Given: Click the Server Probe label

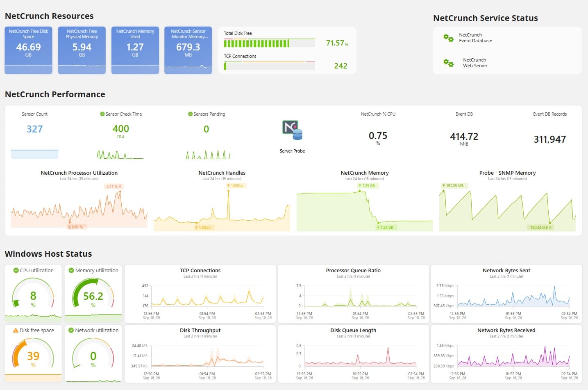Looking at the screenshot, I should coord(292,151).
